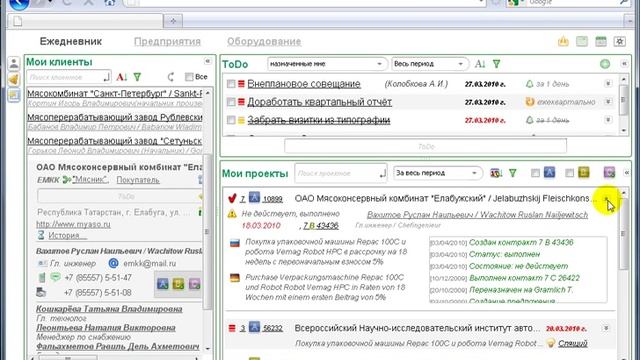Click the German flag beside the Purchase description
Viewport: 640px width, 360px height.
[235, 278]
